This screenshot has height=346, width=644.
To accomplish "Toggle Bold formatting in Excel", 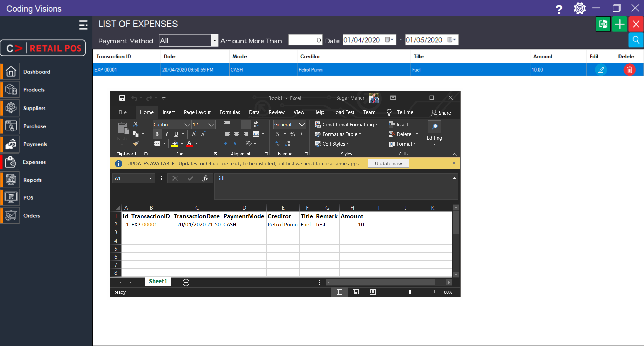I will click(157, 134).
